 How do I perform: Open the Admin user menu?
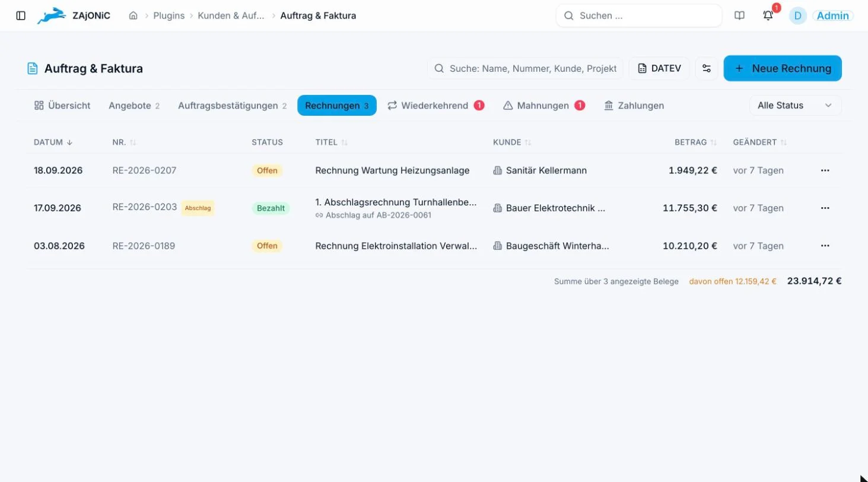(x=833, y=16)
